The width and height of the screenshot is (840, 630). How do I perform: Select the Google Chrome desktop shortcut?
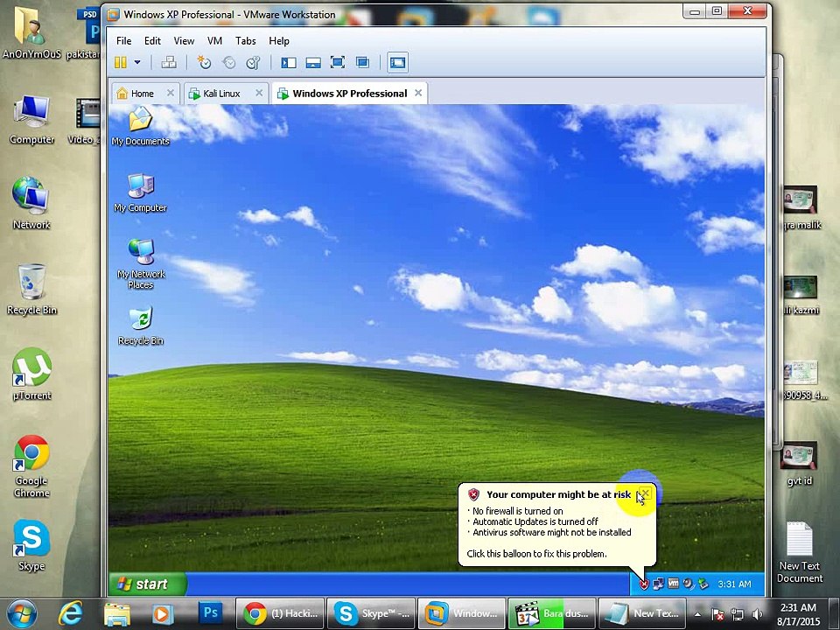31,466
